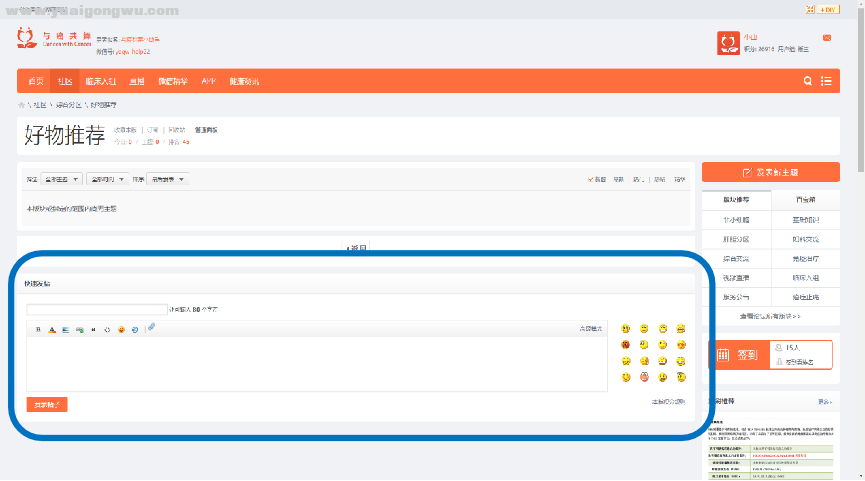This screenshot has width=865, height=481.
Task: Click the quick post title input field
Action: [x=97, y=310]
